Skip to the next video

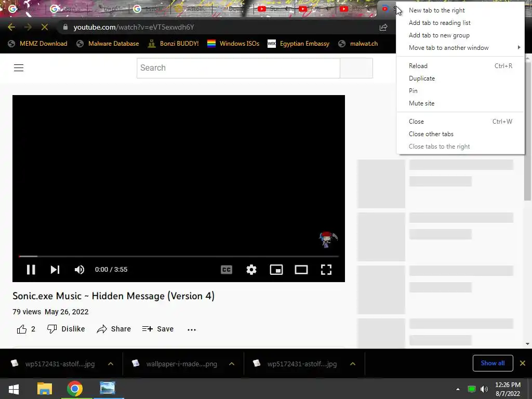pyautogui.click(x=55, y=270)
